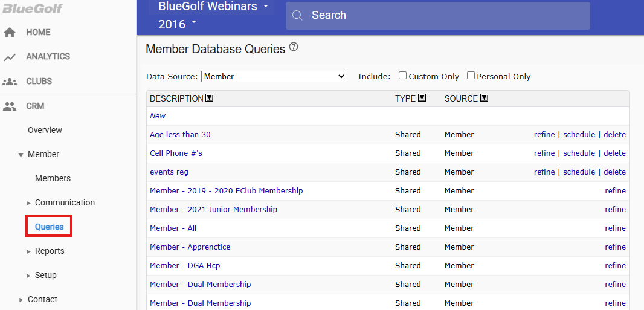The width and height of the screenshot is (644, 310).
Task: Open the Data Source Member dropdown
Action: pos(274,76)
